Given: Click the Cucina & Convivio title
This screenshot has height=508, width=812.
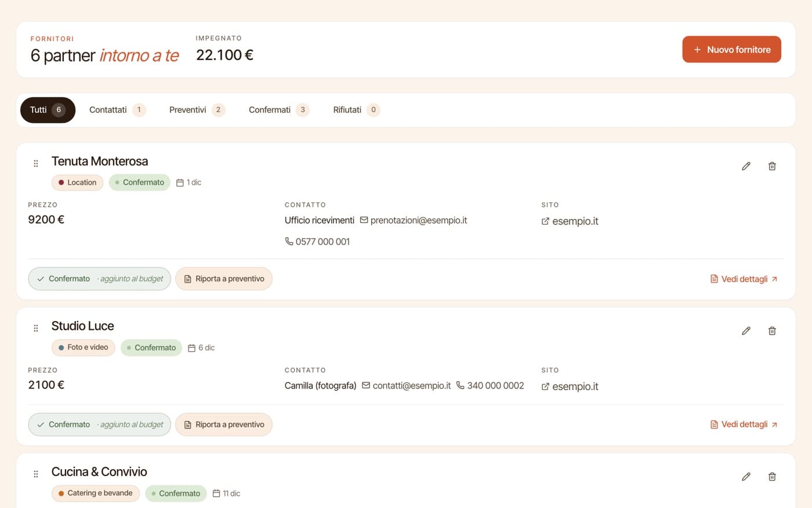Looking at the screenshot, I should 99,472.
